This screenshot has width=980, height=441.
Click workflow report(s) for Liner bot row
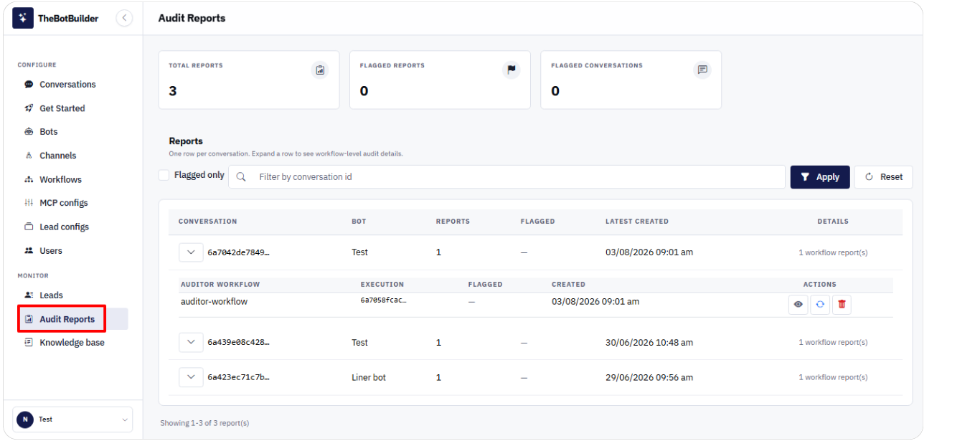pos(833,377)
